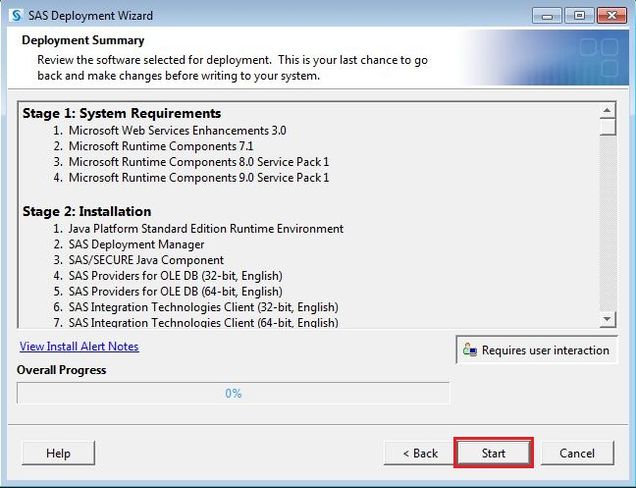Select the Stage 2: Installation heading

[x=87, y=211]
